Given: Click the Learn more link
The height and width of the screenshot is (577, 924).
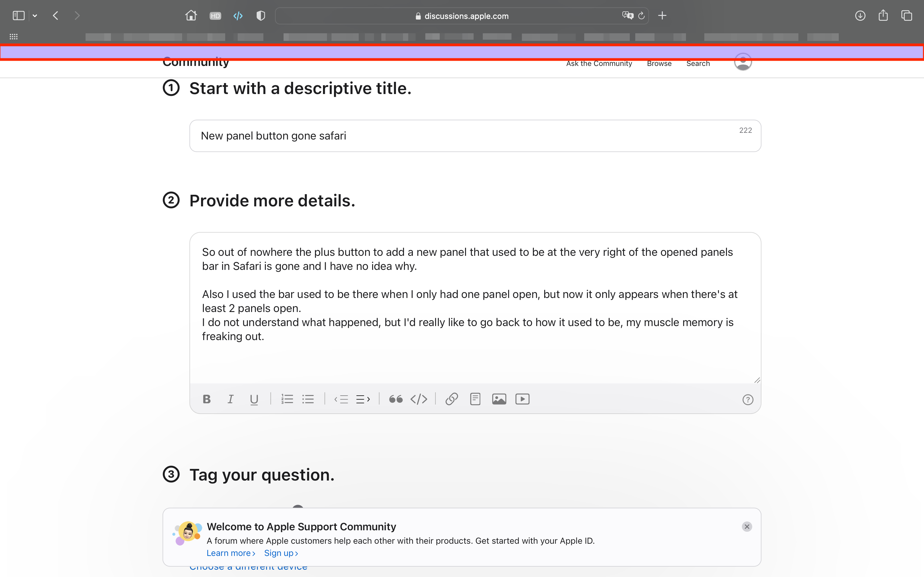Looking at the screenshot, I should coord(231,553).
